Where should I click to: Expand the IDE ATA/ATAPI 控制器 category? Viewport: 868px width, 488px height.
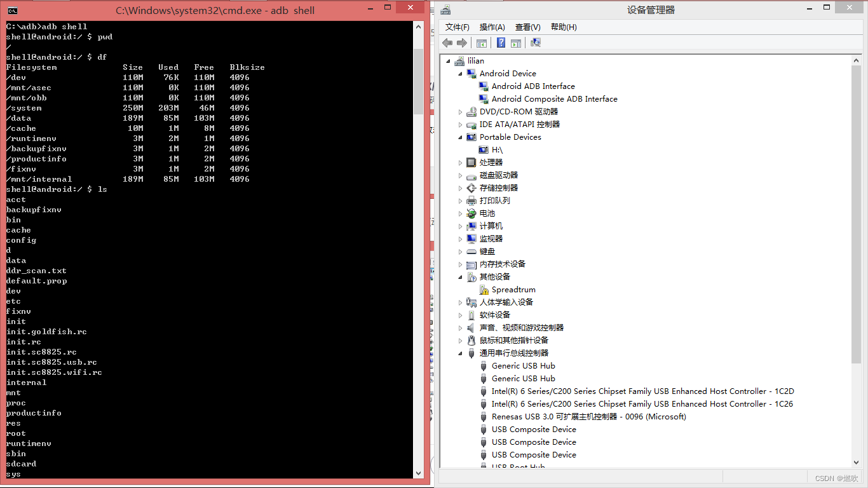coord(461,125)
